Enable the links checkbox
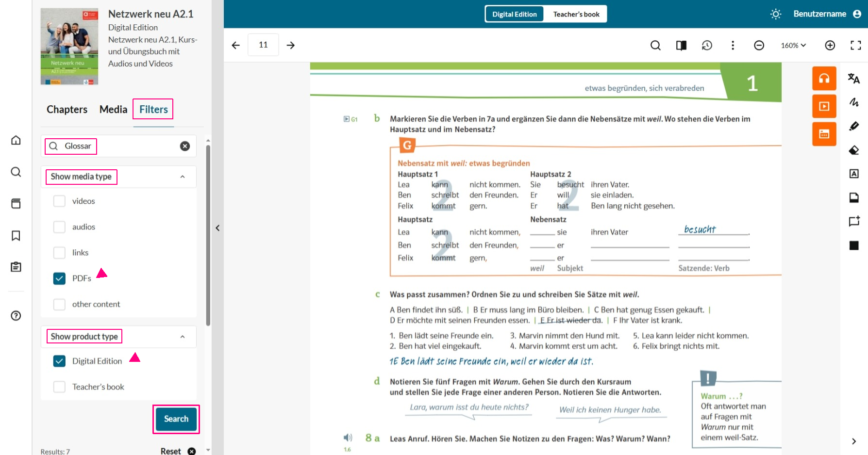868x455 pixels. pos(59,252)
